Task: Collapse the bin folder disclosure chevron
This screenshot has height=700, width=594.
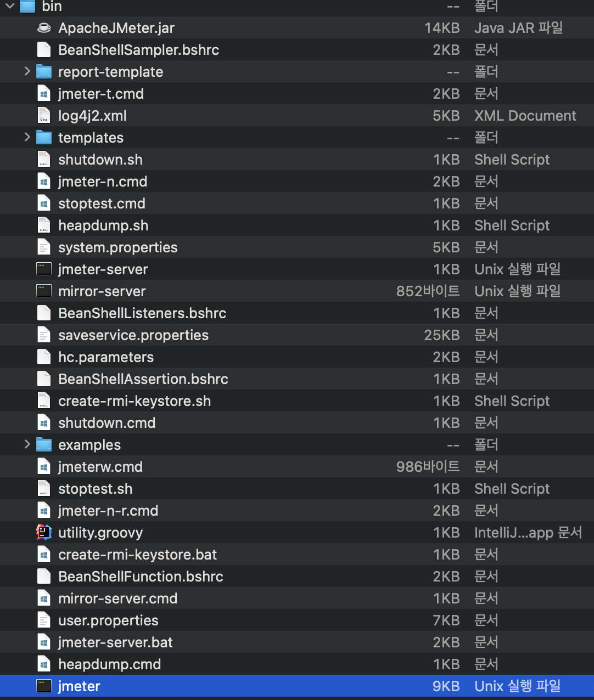Action: tap(10, 6)
